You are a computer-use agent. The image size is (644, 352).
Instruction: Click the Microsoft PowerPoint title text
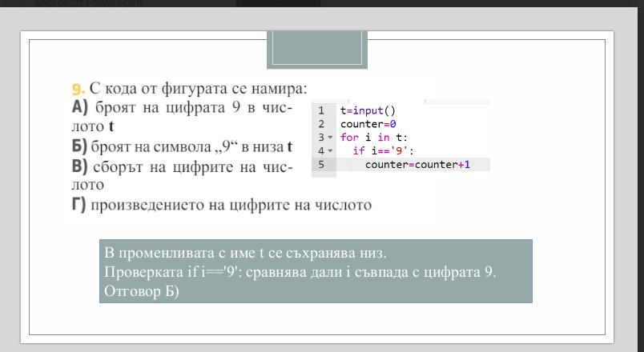89,4
